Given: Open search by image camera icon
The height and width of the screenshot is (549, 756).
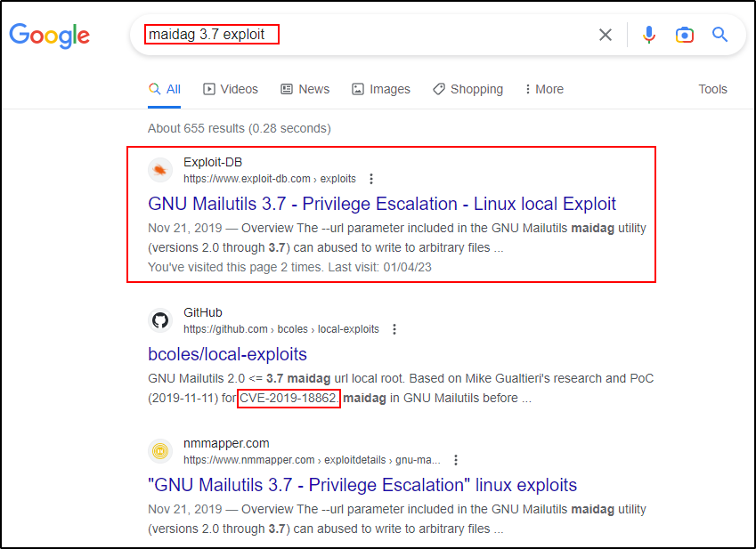Looking at the screenshot, I should coord(684,35).
